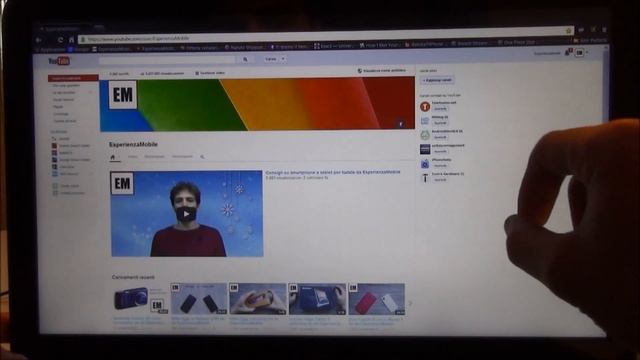The width and height of the screenshot is (640, 360).
Task: Click the Iscriviti button under Tuttoandroid
Action: pos(440,109)
